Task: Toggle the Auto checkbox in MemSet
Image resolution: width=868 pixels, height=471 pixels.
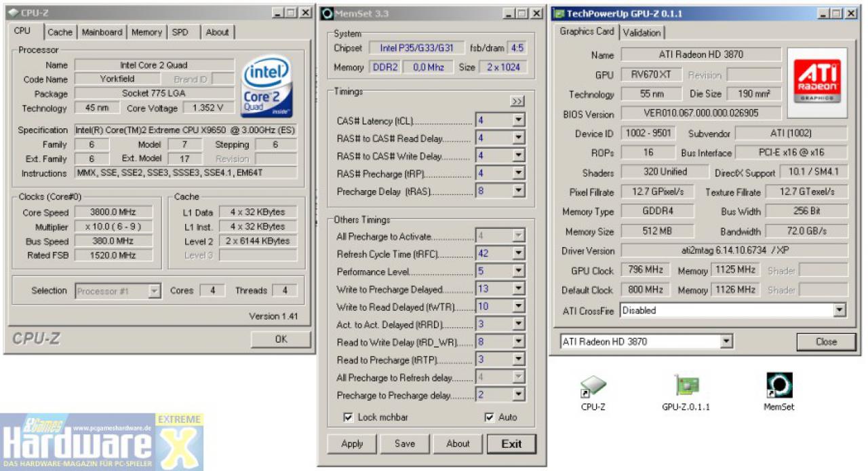Action: [x=490, y=417]
